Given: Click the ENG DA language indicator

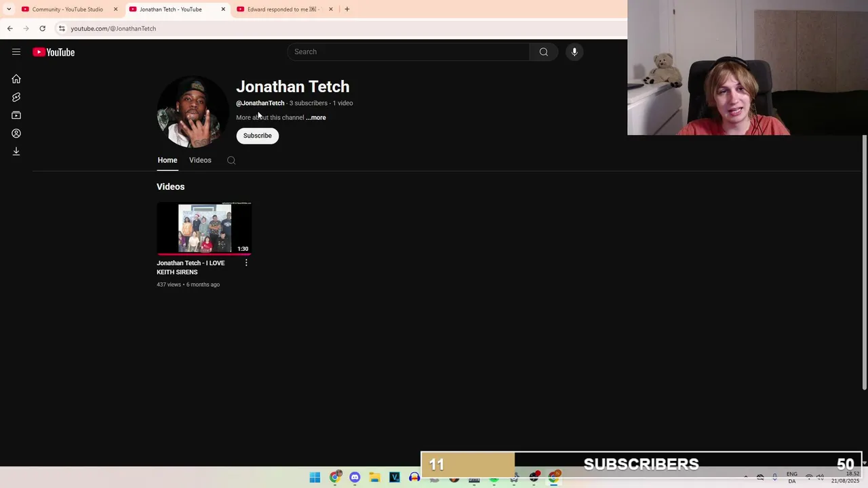Looking at the screenshot, I should (792, 478).
